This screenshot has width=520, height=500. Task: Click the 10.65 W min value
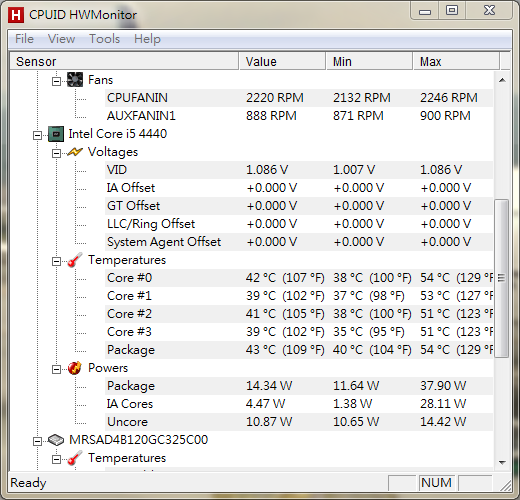356,422
